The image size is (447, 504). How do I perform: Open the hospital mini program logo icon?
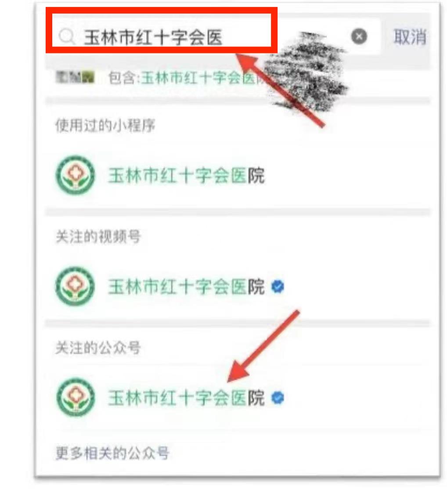(76, 175)
